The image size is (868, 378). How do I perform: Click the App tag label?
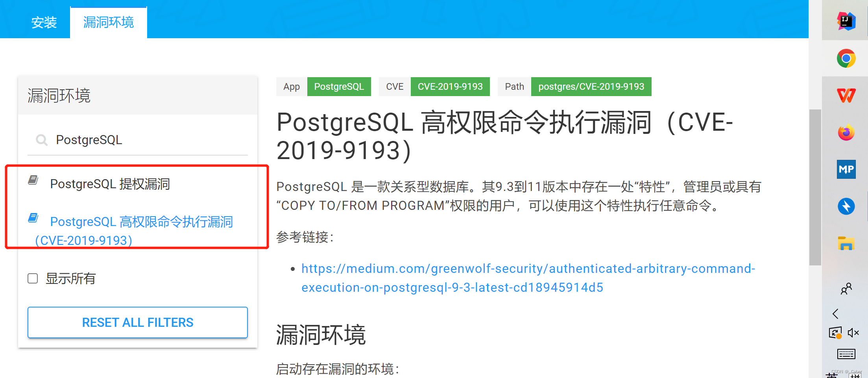click(x=292, y=87)
